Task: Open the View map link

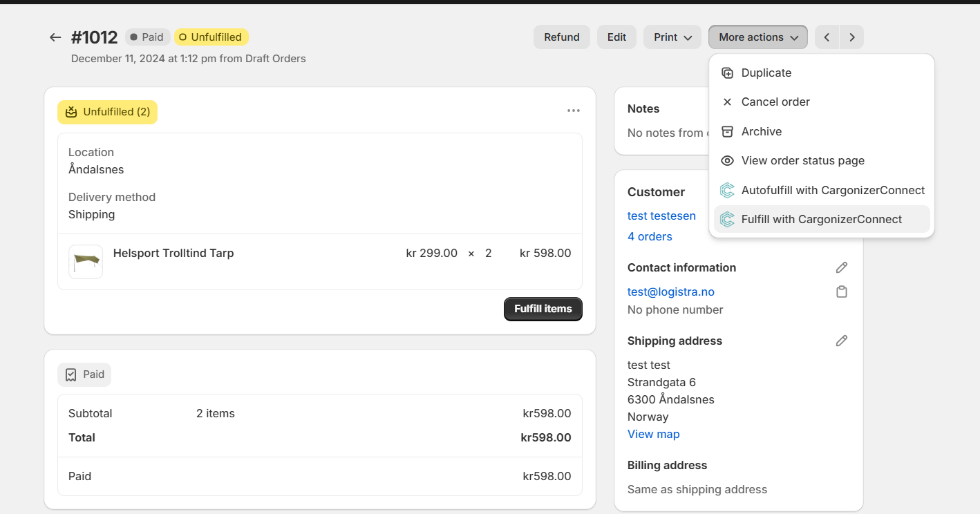Action: (653, 434)
